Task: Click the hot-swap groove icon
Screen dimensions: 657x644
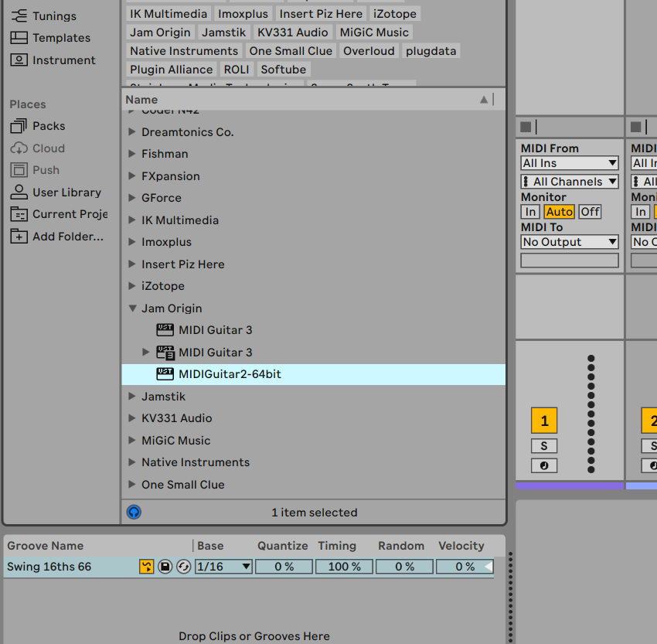Action: click(x=183, y=567)
